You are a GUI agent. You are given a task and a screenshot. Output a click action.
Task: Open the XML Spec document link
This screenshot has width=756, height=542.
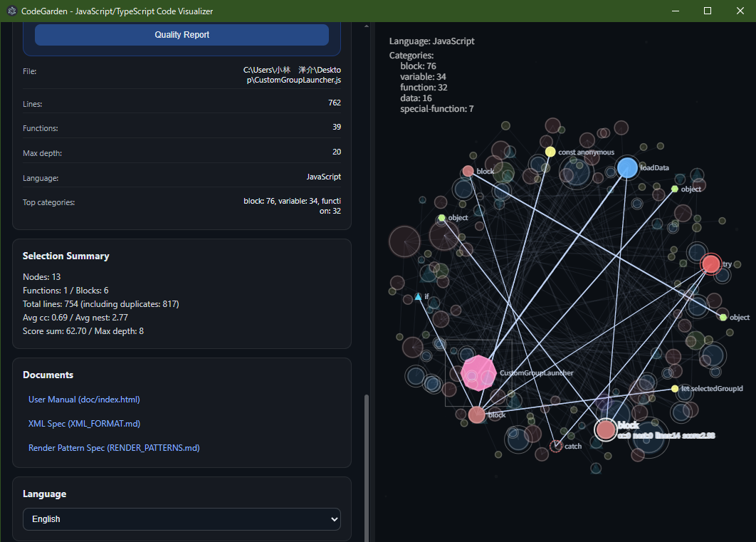[x=84, y=424]
